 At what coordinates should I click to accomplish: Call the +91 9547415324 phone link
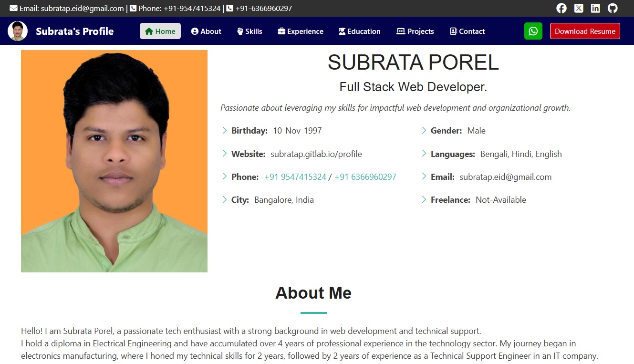(x=295, y=177)
